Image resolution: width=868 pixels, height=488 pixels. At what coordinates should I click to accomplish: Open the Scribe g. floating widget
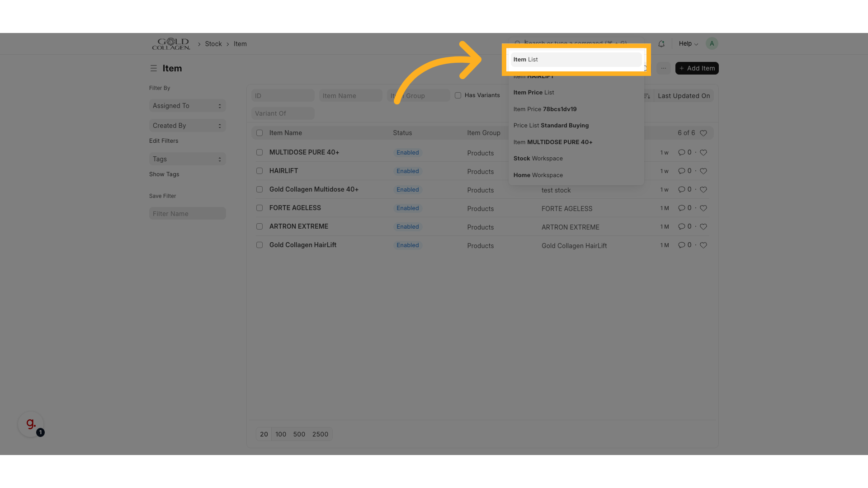(31, 424)
